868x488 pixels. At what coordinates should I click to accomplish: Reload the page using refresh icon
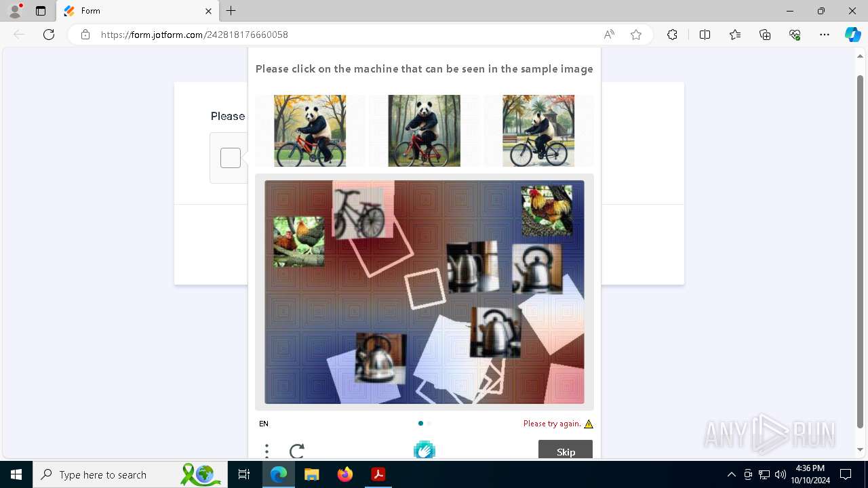tap(49, 35)
